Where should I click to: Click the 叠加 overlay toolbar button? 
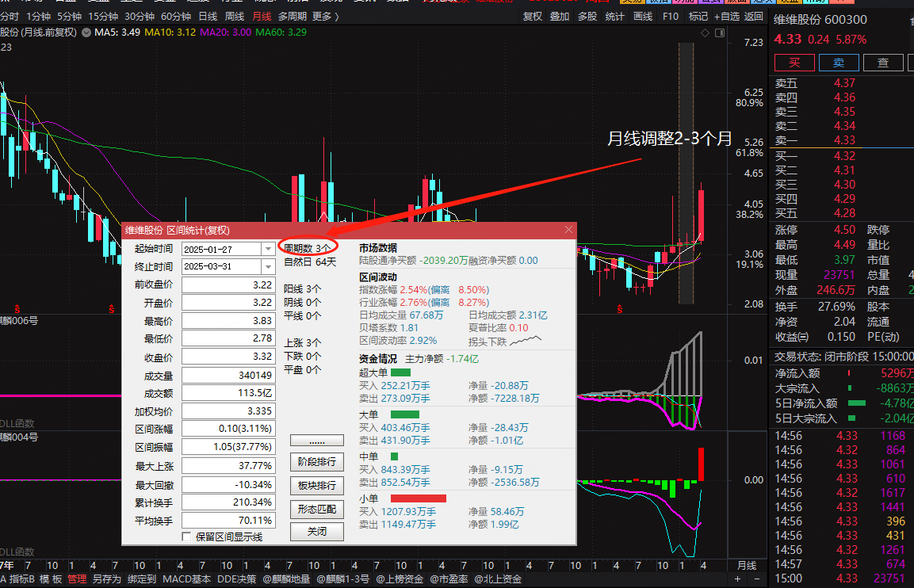(560, 17)
